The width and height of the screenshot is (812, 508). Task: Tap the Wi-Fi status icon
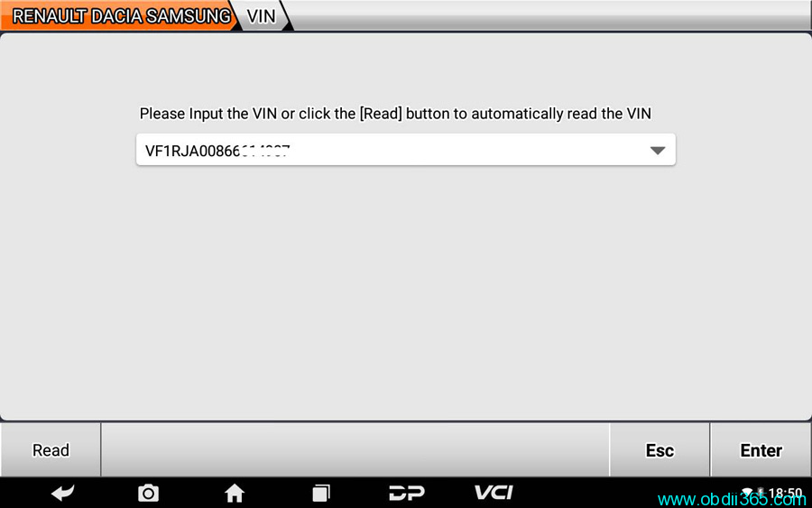point(747,491)
